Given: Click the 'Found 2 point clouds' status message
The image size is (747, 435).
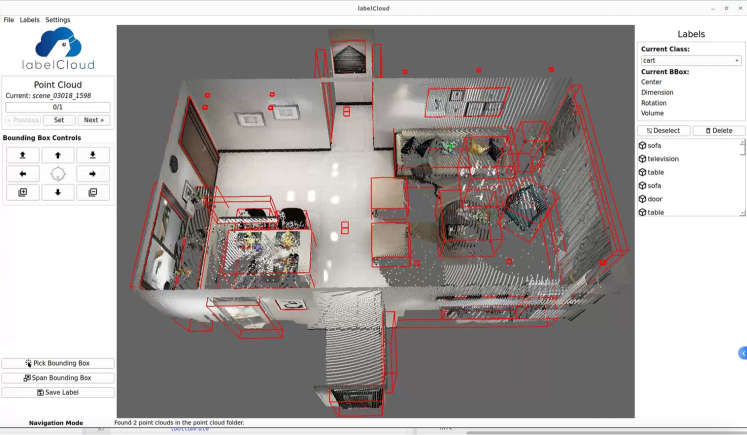Looking at the screenshot, I should click(179, 423).
